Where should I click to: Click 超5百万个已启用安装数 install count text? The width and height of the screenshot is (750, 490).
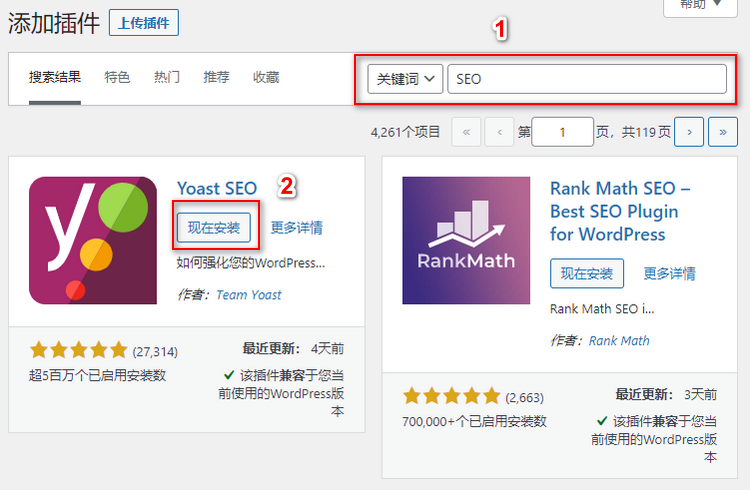point(97,375)
